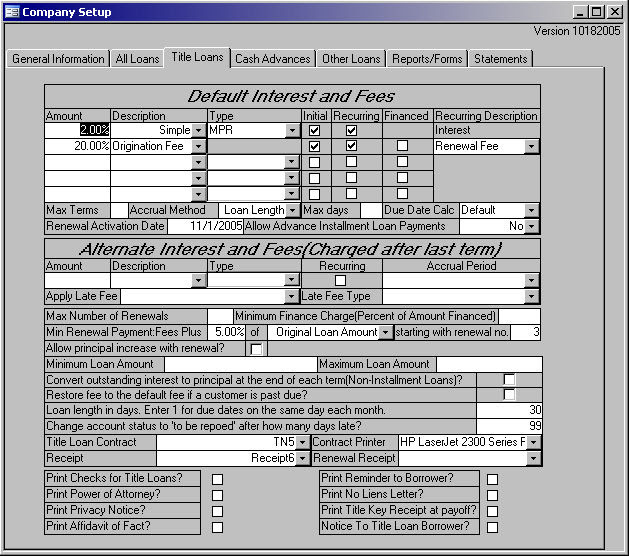The width and height of the screenshot is (629, 556).
Task: Click the Renewal Activation Date 11/1/2005 field
Action: 205,226
